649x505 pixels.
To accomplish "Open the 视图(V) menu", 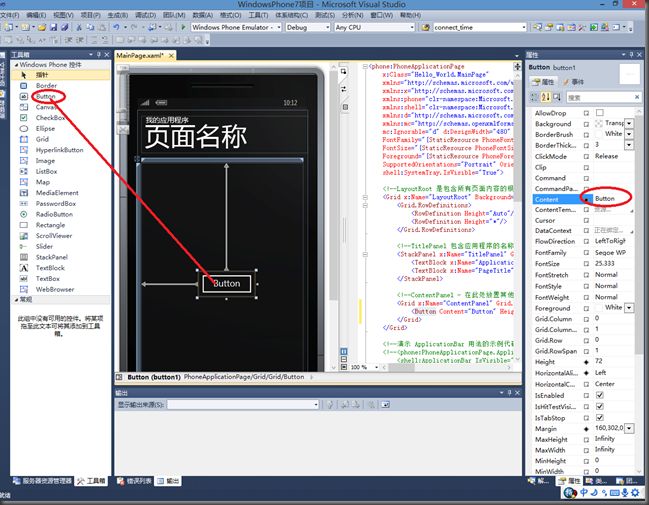I will click(63, 15).
